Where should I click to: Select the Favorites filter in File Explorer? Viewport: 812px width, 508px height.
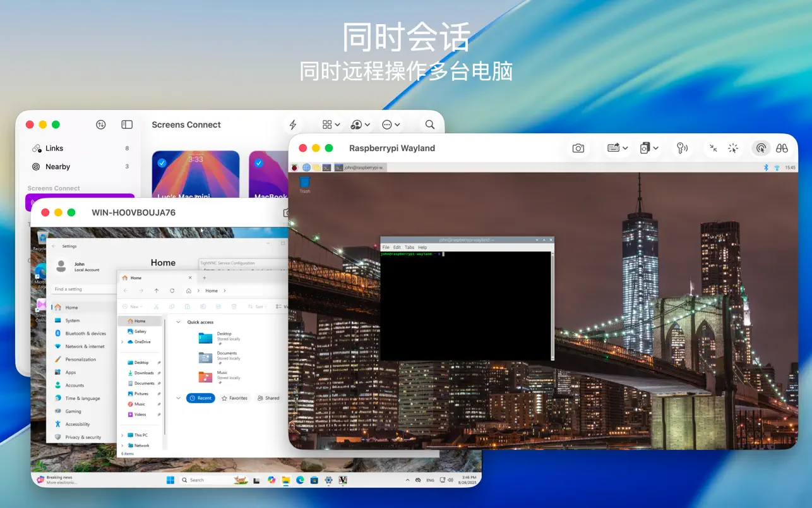234,398
